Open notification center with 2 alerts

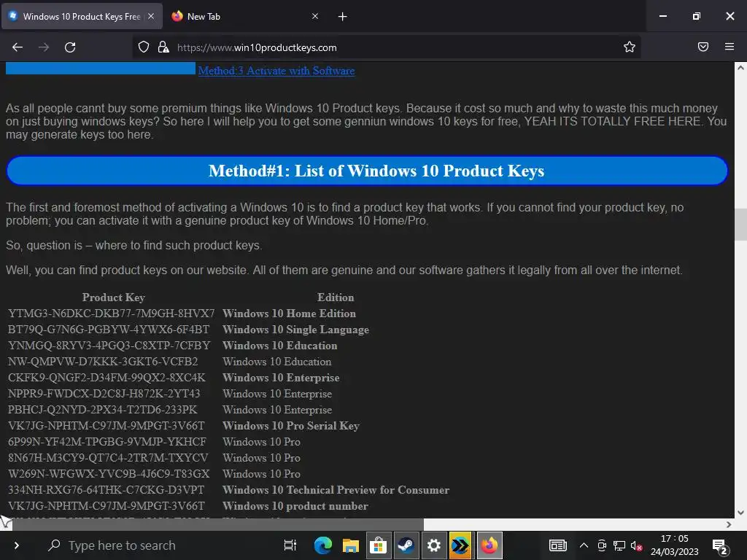(719, 545)
